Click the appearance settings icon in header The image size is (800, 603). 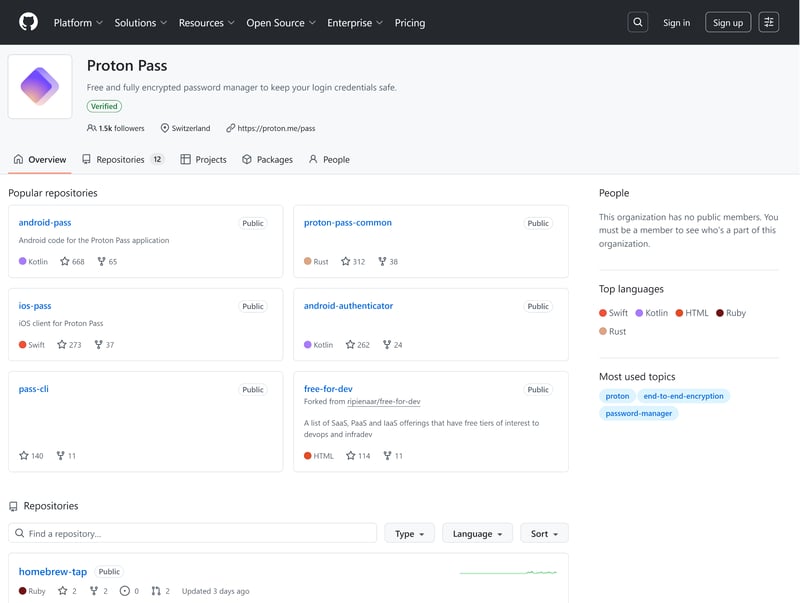click(768, 22)
